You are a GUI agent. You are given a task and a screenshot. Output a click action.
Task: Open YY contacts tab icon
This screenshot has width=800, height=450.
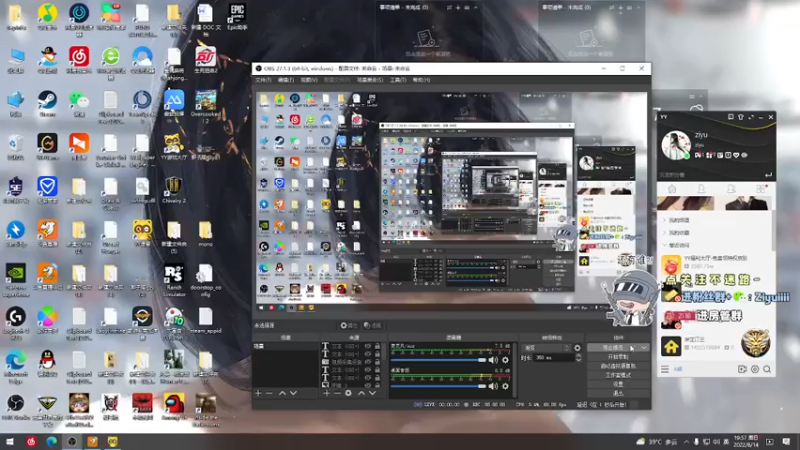[x=702, y=189]
